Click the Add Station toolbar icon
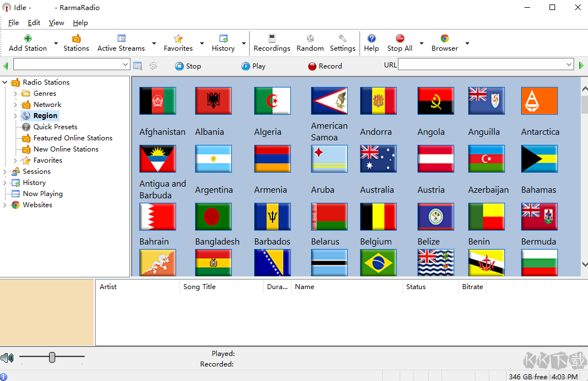Screen dimensions: 588x381 point(28,38)
